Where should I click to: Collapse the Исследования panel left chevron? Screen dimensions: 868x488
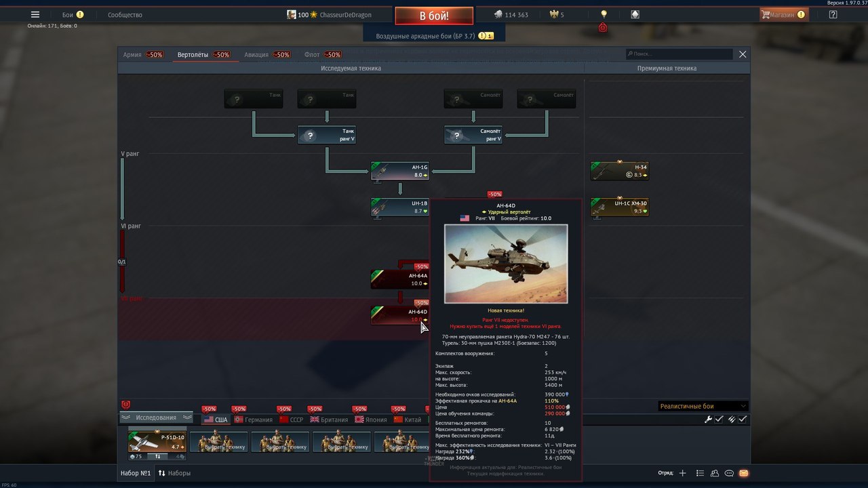pos(127,418)
